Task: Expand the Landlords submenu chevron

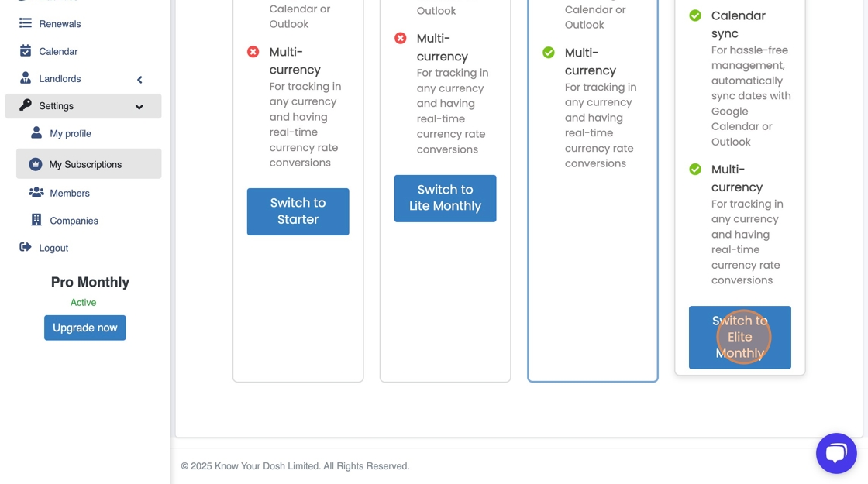Action: coord(139,79)
